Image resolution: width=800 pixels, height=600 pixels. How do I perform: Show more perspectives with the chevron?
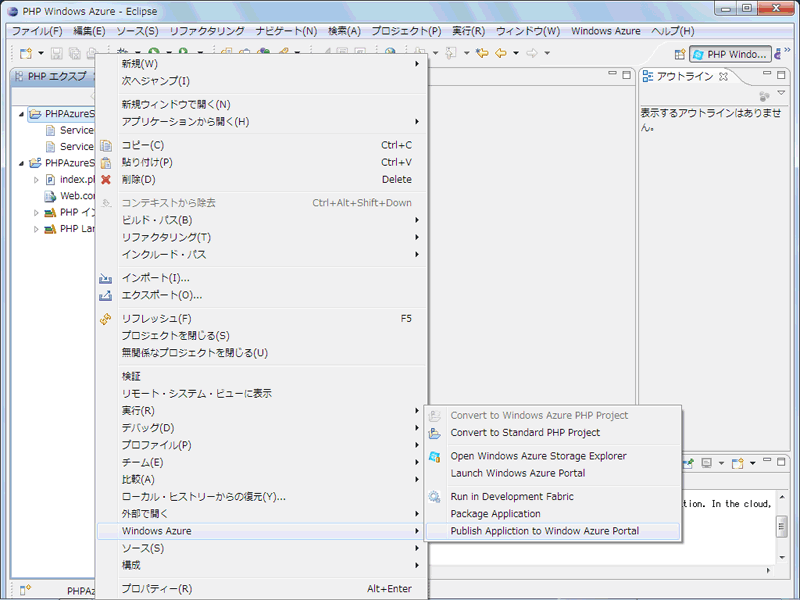pos(787,50)
